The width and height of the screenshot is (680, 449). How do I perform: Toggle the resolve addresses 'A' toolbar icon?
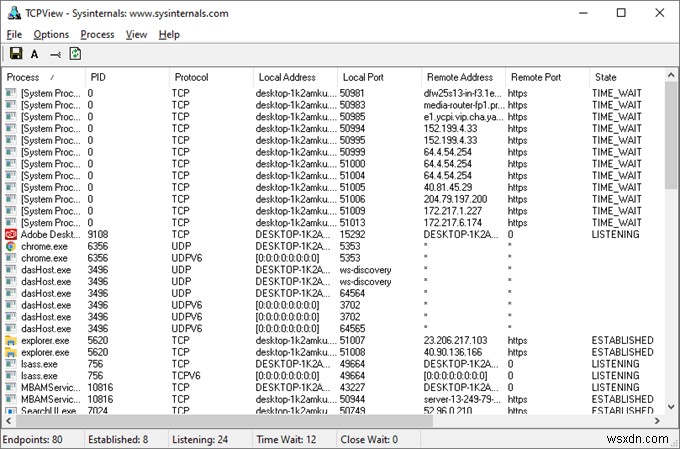tap(35, 54)
